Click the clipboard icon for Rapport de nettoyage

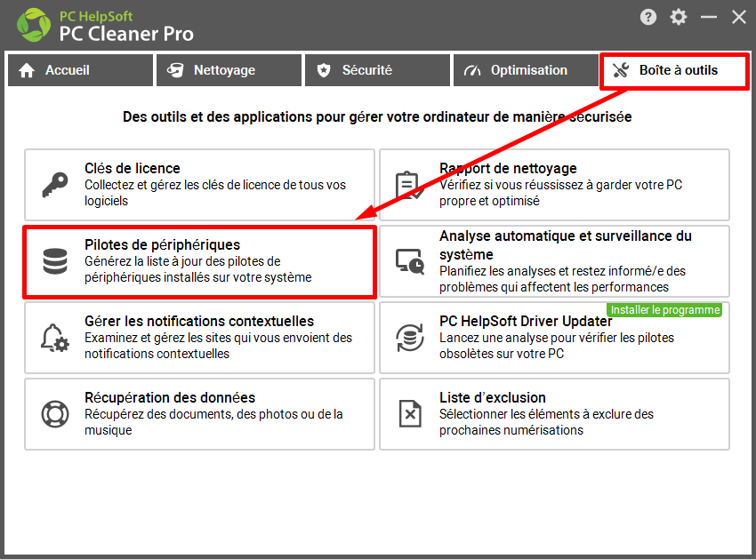point(410,185)
